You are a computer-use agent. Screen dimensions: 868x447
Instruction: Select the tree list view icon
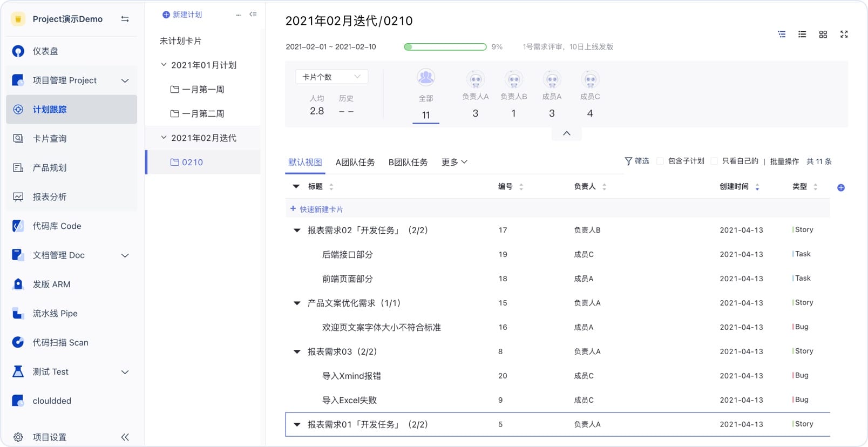coord(782,35)
